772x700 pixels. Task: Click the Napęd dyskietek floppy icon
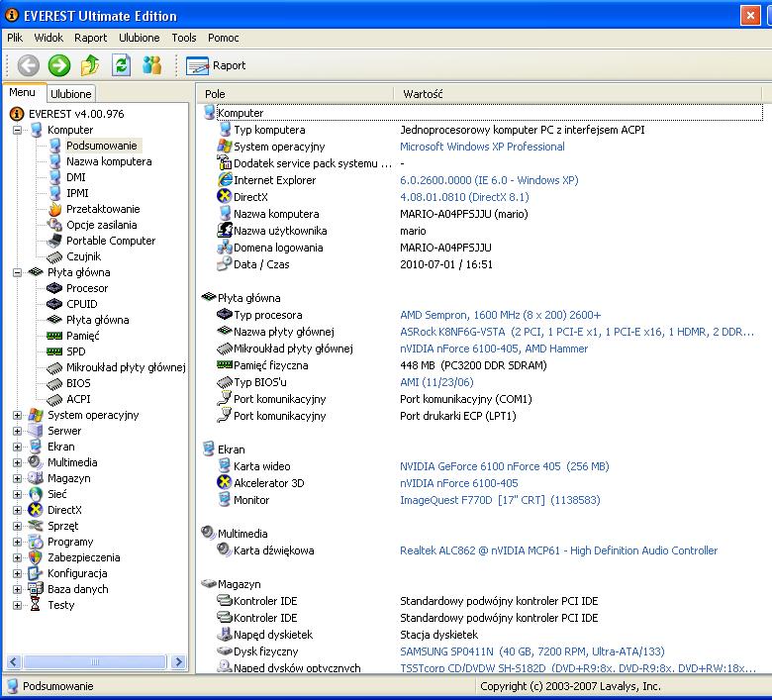pos(225,634)
